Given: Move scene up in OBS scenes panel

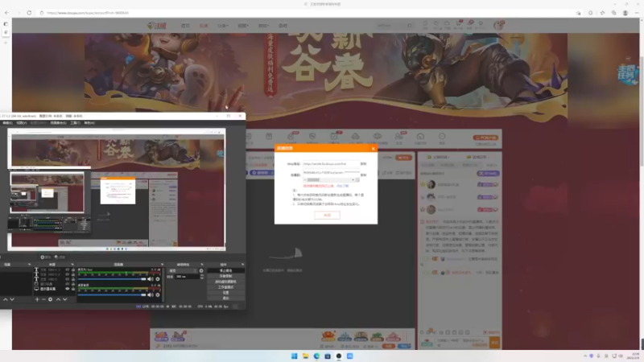Looking at the screenshot, I should point(6,299).
